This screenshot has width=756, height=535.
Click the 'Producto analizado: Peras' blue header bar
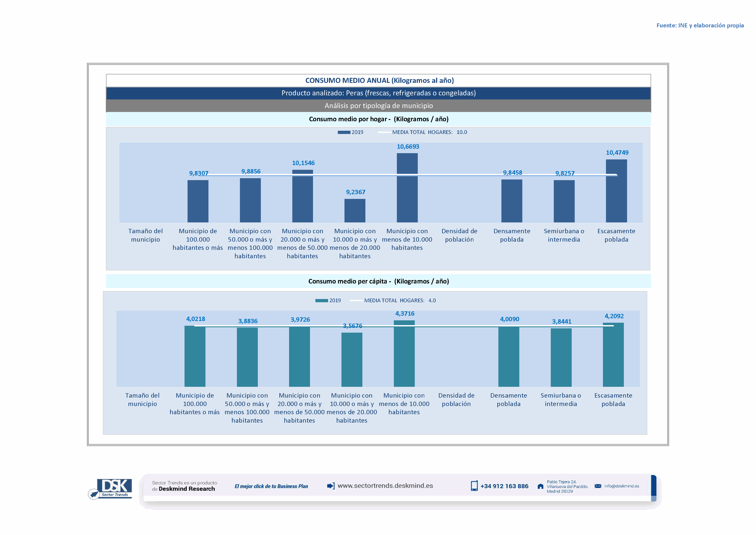click(x=378, y=93)
